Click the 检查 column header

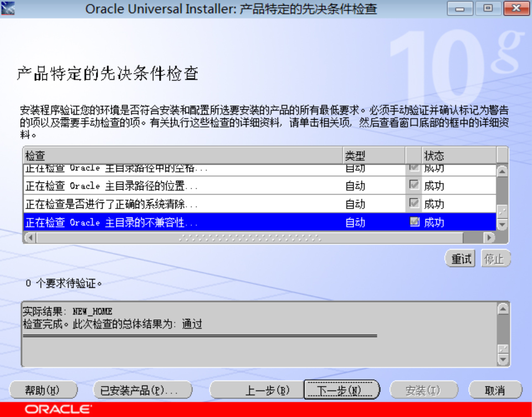point(183,155)
